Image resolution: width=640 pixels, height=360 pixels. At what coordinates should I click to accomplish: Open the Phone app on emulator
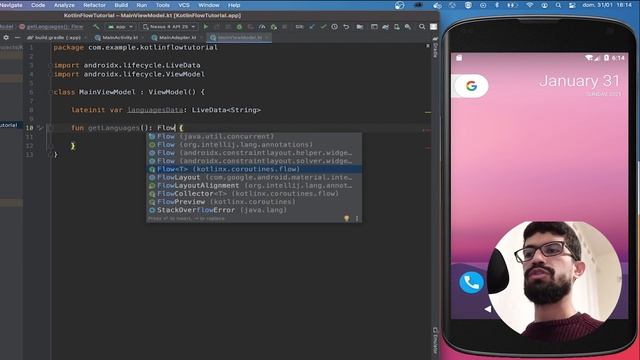pyautogui.click(x=471, y=282)
